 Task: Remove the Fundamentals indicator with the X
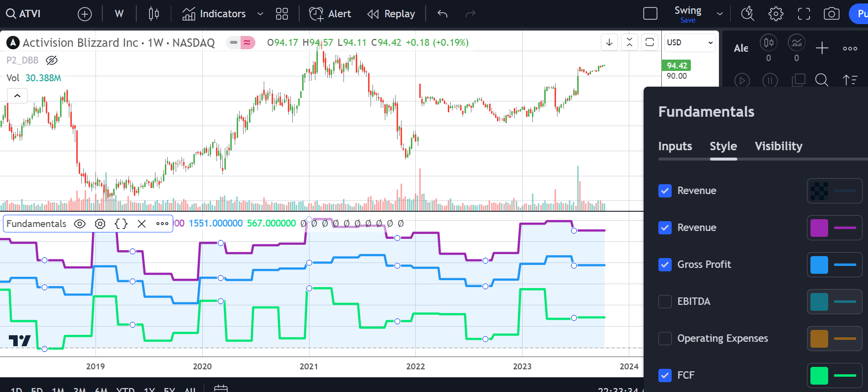142,224
